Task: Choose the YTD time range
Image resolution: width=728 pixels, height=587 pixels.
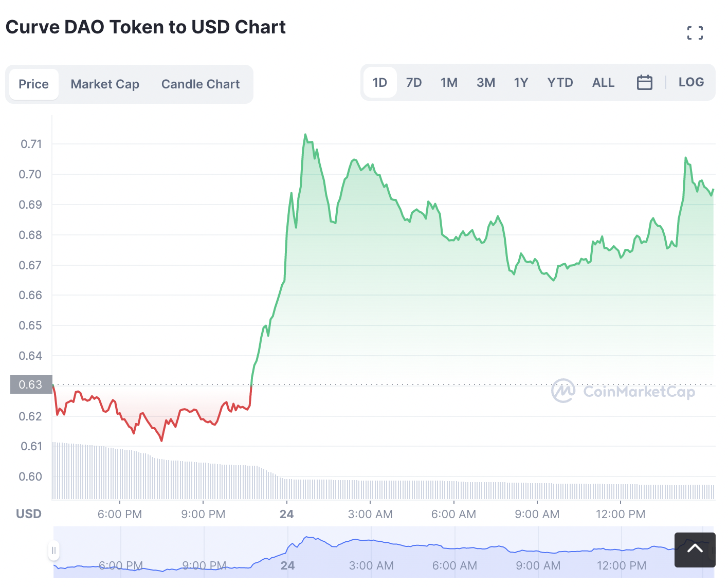Action: (x=560, y=82)
